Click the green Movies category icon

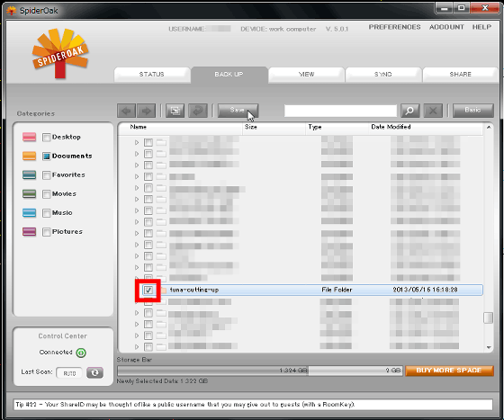(x=29, y=193)
